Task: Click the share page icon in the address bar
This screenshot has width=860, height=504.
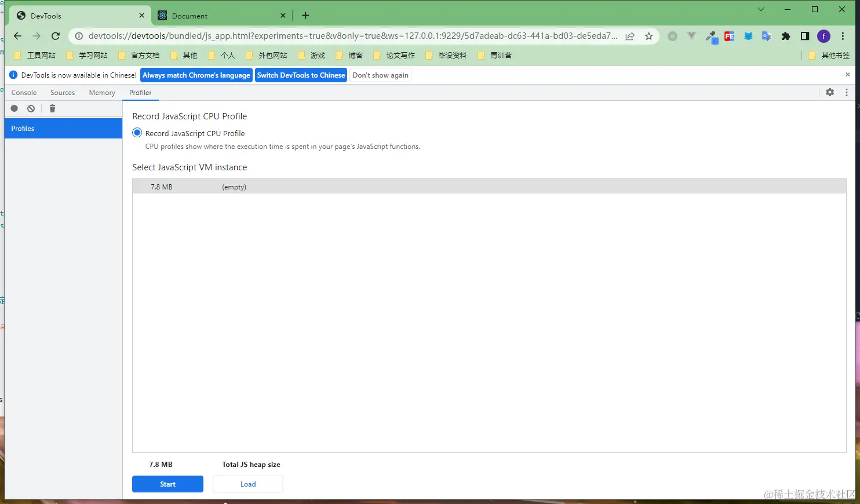Action: tap(630, 36)
